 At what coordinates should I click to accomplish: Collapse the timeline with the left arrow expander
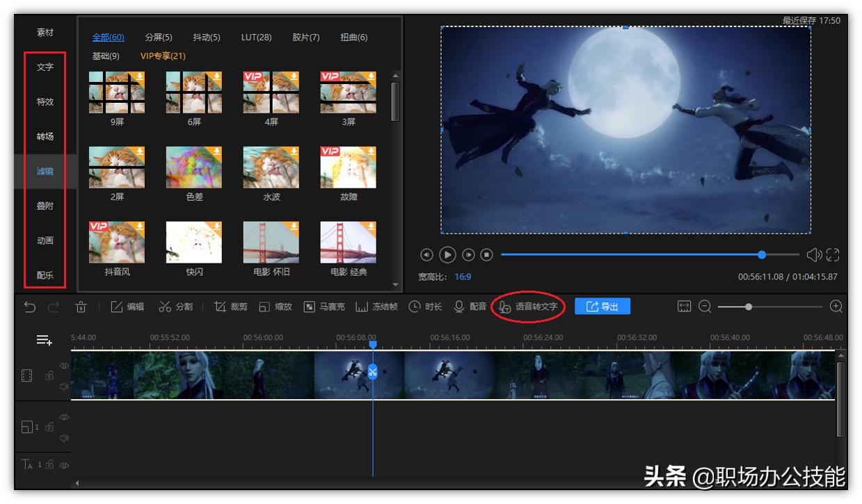77,482
